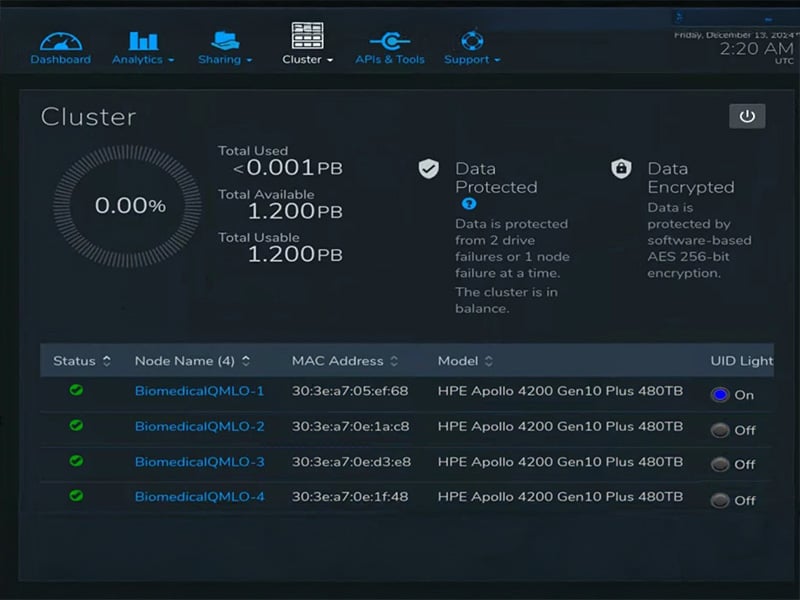
Task: Click the Sharing folder icon
Action: 225,40
